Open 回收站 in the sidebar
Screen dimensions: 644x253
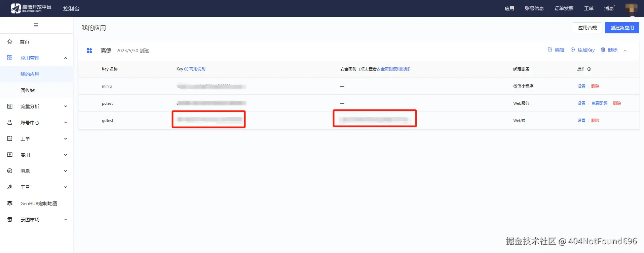pyautogui.click(x=28, y=90)
